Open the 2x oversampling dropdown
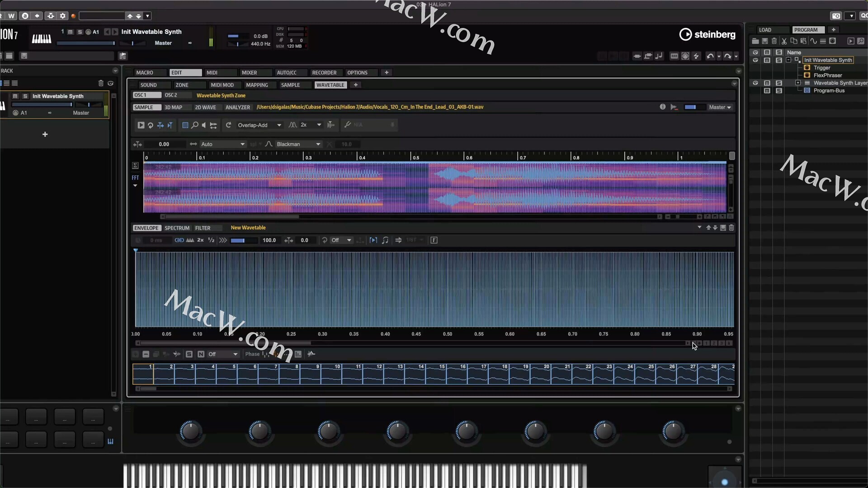Viewport: 868px width, 488px height. coord(311,125)
